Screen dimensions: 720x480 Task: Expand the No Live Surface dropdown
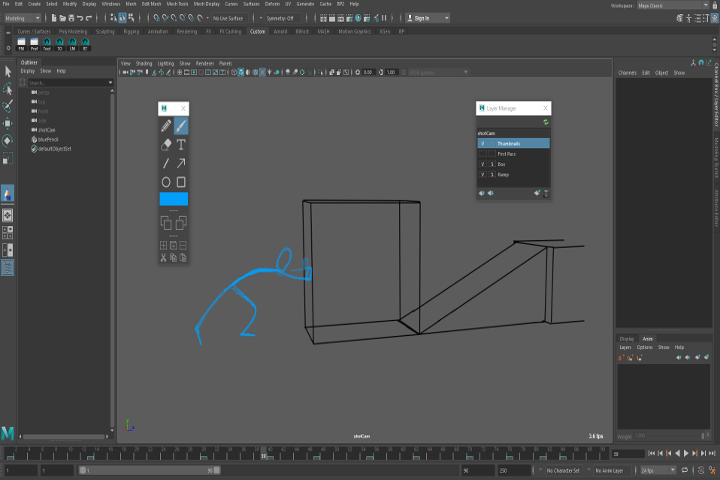(x=230, y=18)
